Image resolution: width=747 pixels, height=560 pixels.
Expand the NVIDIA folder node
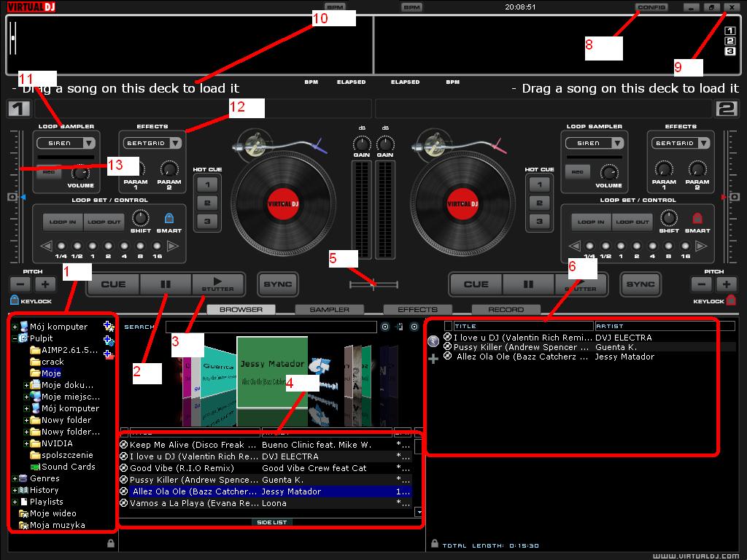point(27,443)
